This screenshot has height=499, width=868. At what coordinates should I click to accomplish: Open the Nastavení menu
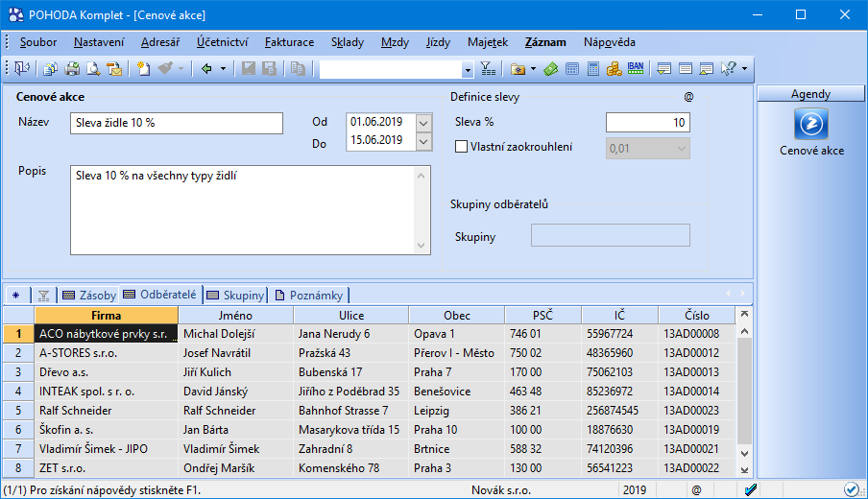coord(99,42)
